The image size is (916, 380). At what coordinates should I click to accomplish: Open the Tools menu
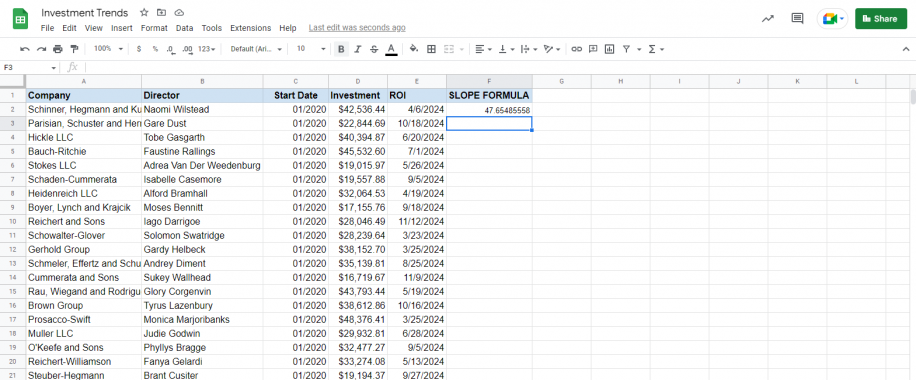211,27
